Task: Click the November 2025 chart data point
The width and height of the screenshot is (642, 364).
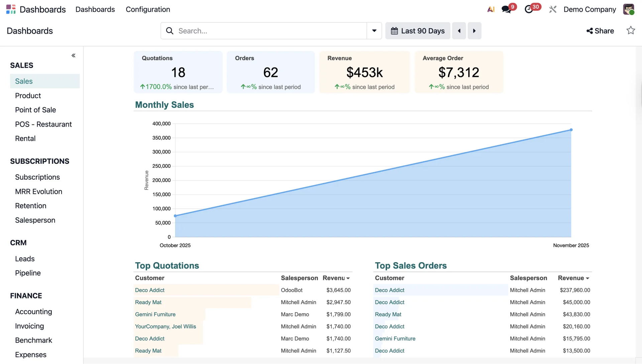Action: pyautogui.click(x=571, y=130)
